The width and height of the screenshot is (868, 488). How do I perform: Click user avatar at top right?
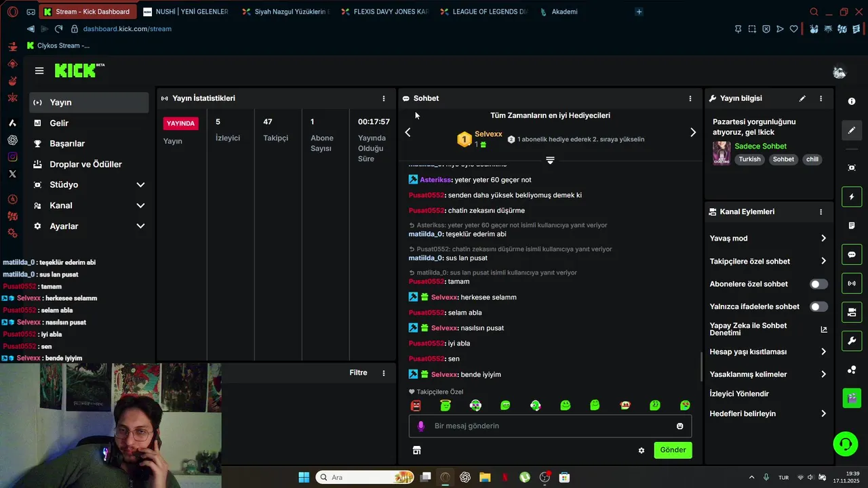(x=840, y=71)
